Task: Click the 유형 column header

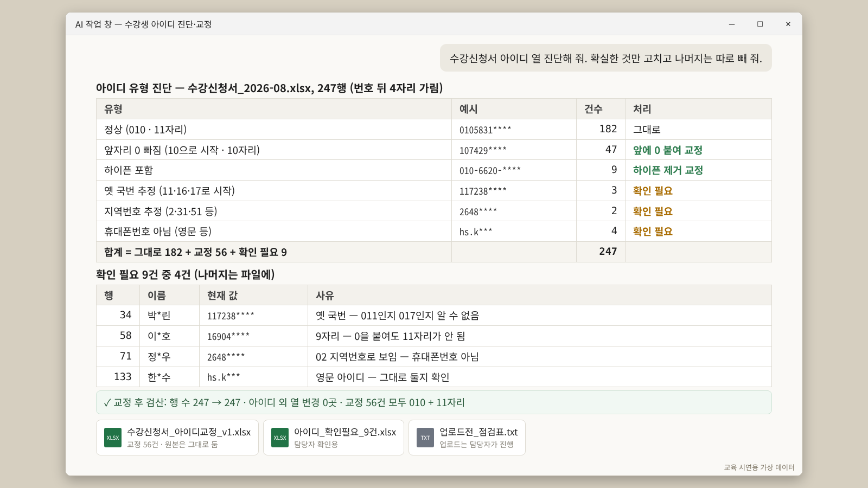Action: click(x=274, y=109)
